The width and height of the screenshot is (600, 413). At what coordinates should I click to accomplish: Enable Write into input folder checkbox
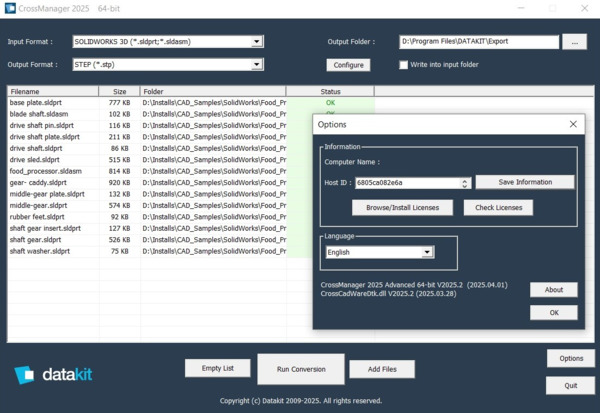[403, 65]
